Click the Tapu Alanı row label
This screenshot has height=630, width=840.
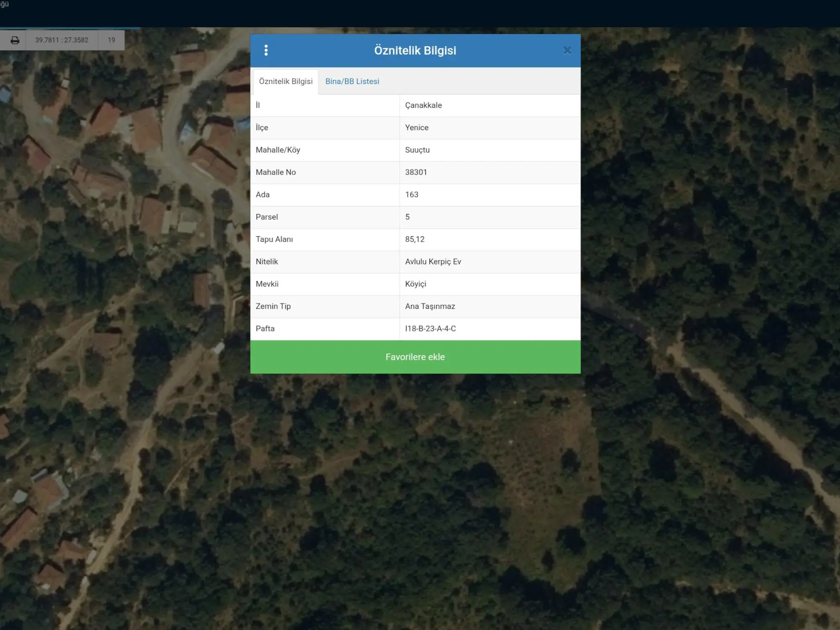click(x=274, y=239)
